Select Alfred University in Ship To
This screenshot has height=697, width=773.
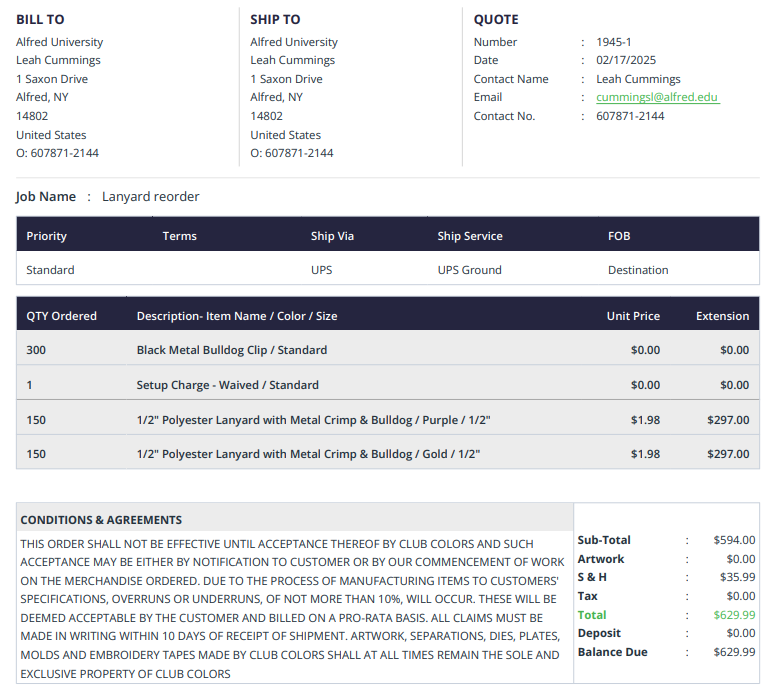point(294,42)
